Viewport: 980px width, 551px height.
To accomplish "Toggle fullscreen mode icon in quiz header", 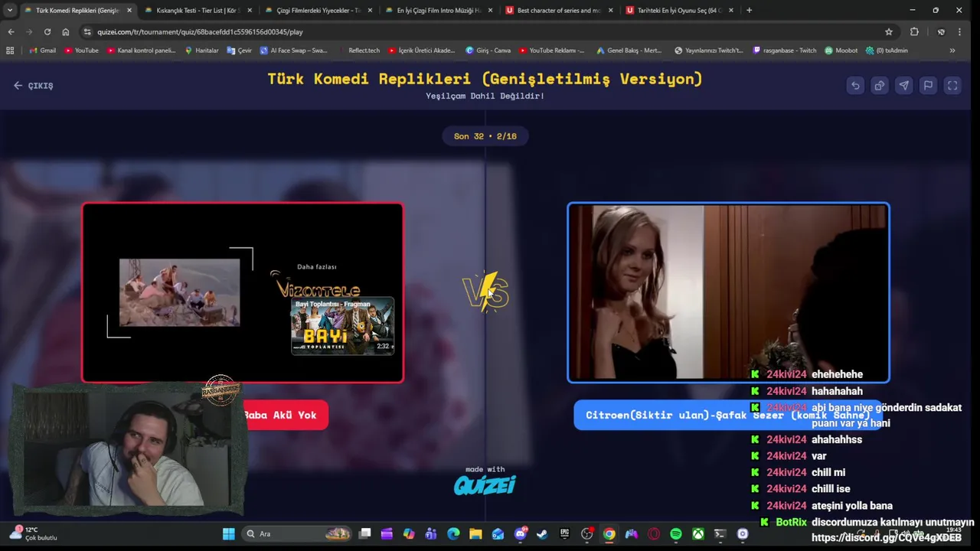I will point(952,86).
